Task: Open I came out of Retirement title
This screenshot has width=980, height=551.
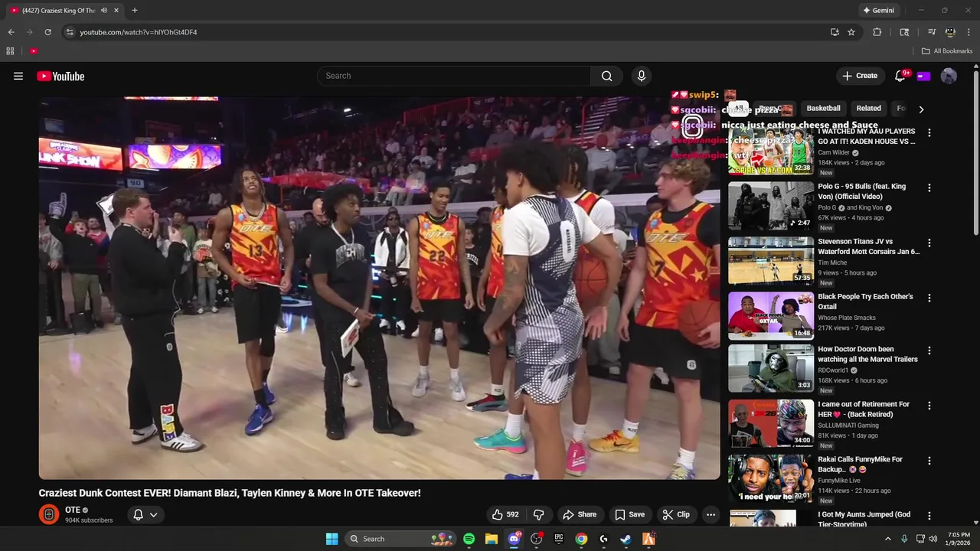Action: (864, 409)
